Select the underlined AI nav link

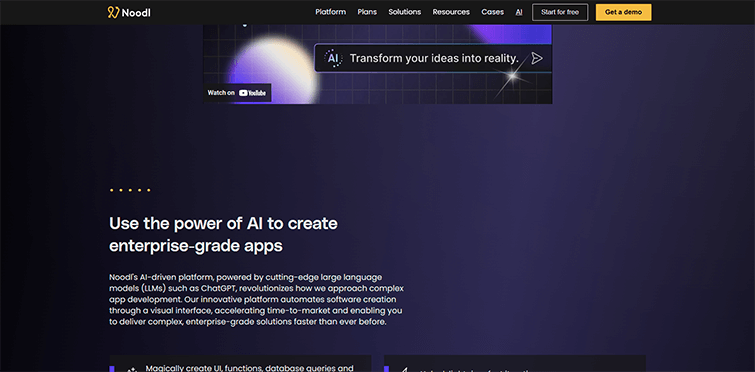point(519,12)
